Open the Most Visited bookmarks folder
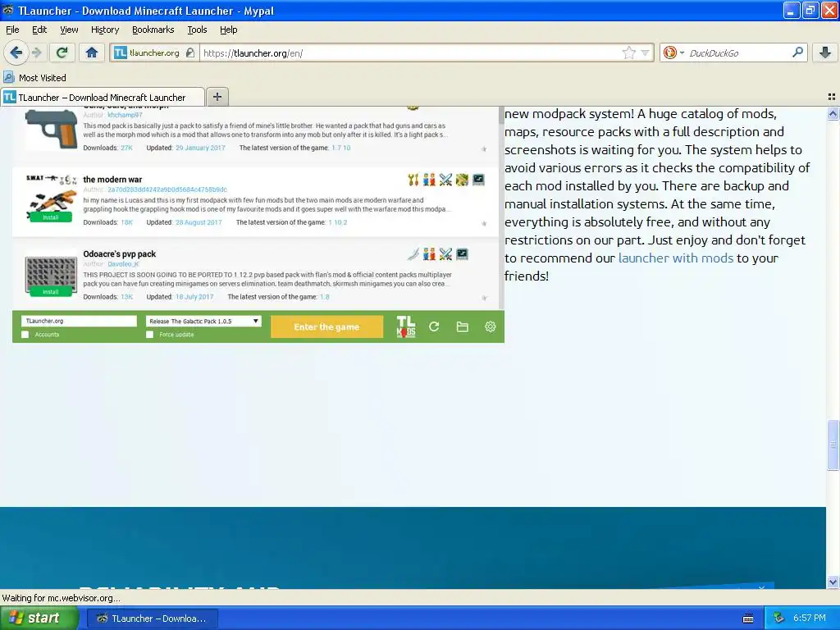840x630 pixels. point(34,78)
